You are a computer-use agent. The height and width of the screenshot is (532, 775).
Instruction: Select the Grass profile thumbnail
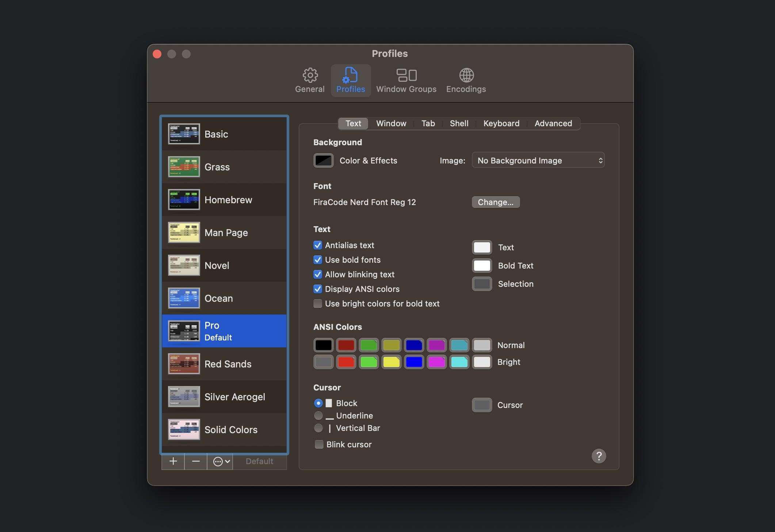[183, 166]
